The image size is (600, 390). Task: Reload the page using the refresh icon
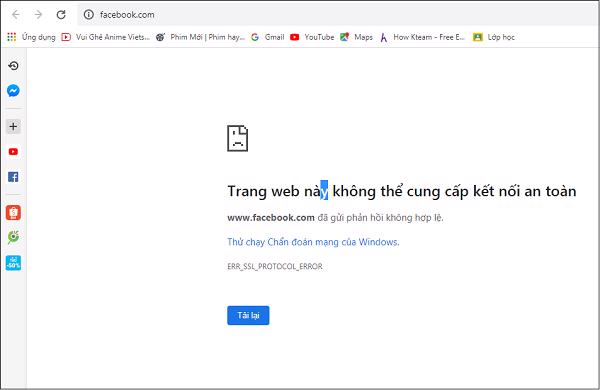pos(61,15)
